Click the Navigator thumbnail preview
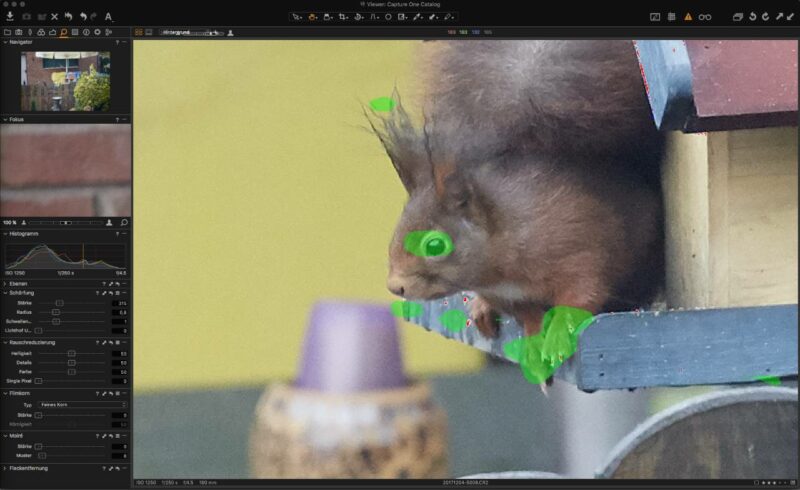The image size is (800, 490). click(x=65, y=81)
